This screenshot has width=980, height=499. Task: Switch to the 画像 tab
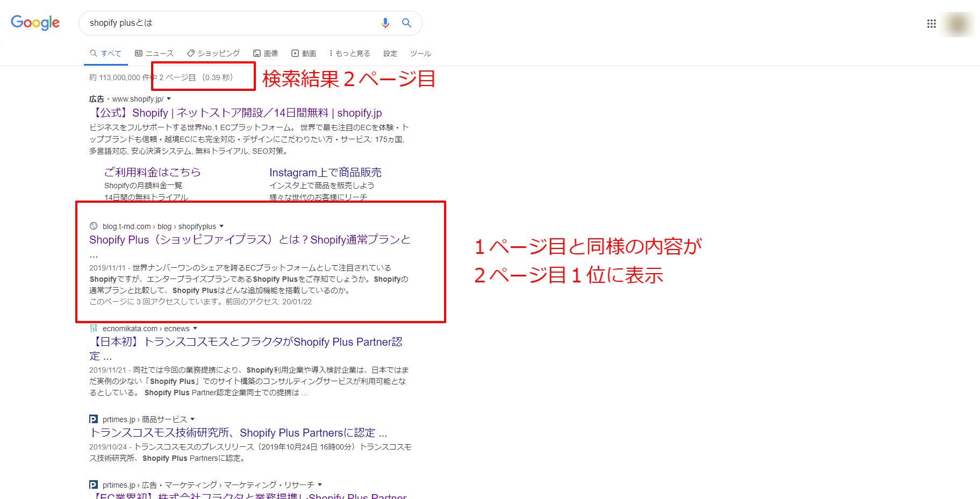coord(266,53)
